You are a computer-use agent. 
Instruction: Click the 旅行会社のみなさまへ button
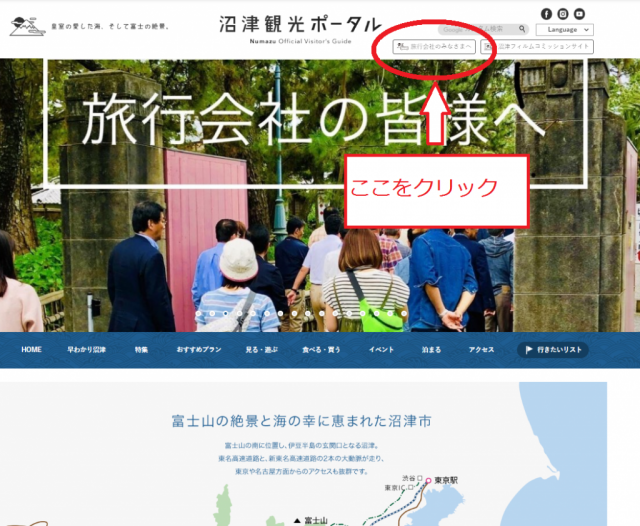[434, 47]
